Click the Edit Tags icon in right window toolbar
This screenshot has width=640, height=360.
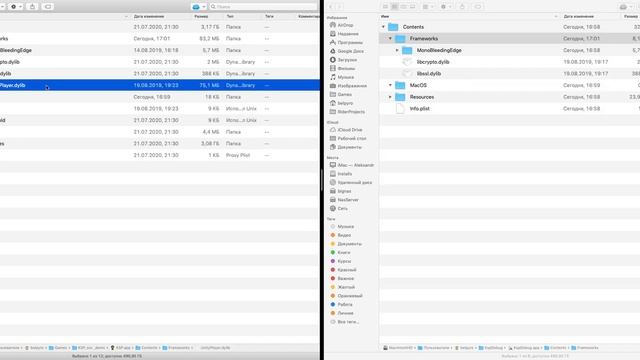[x=478, y=7]
